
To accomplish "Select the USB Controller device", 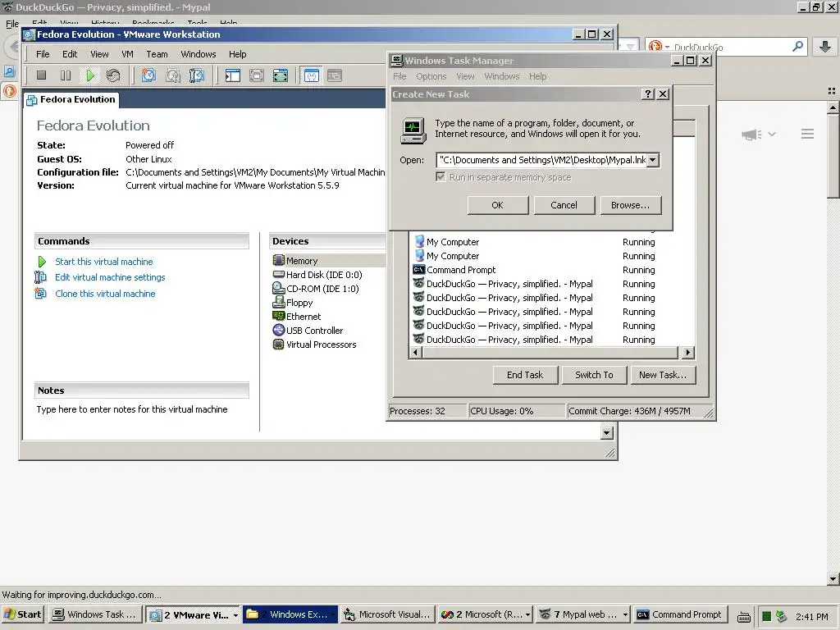I will (308, 331).
